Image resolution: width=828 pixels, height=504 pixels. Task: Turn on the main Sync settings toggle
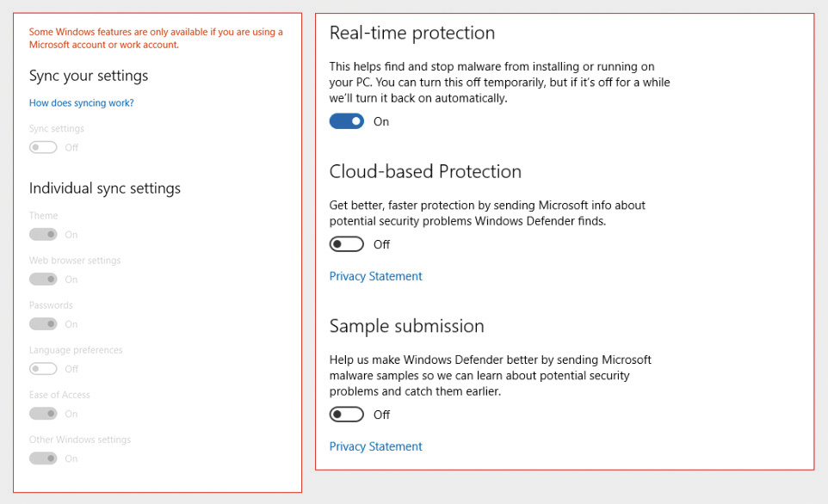tap(43, 147)
